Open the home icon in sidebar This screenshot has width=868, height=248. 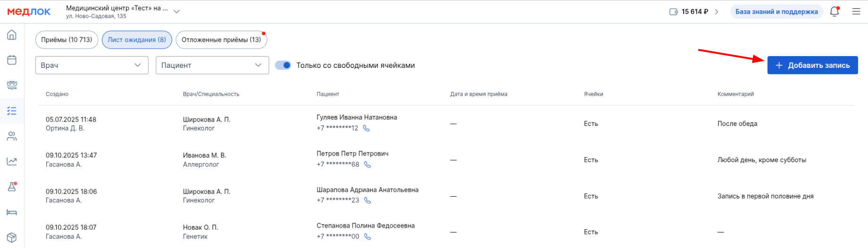click(x=12, y=35)
